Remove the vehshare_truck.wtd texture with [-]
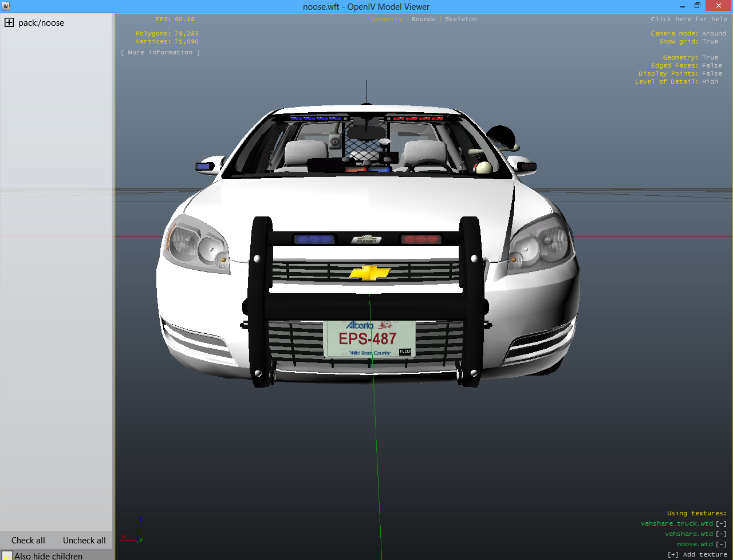 [721, 523]
